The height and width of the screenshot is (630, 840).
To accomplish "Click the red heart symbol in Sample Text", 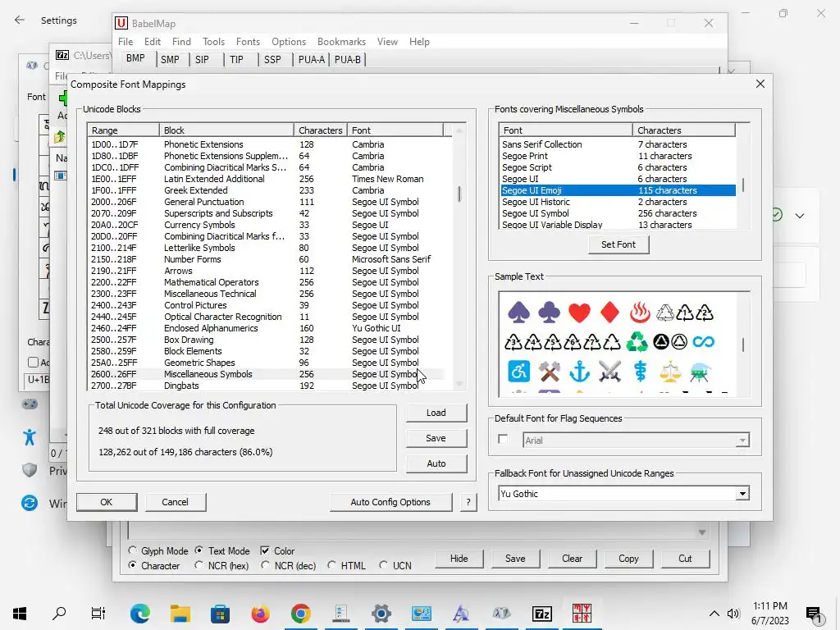I will click(x=579, y=313).
